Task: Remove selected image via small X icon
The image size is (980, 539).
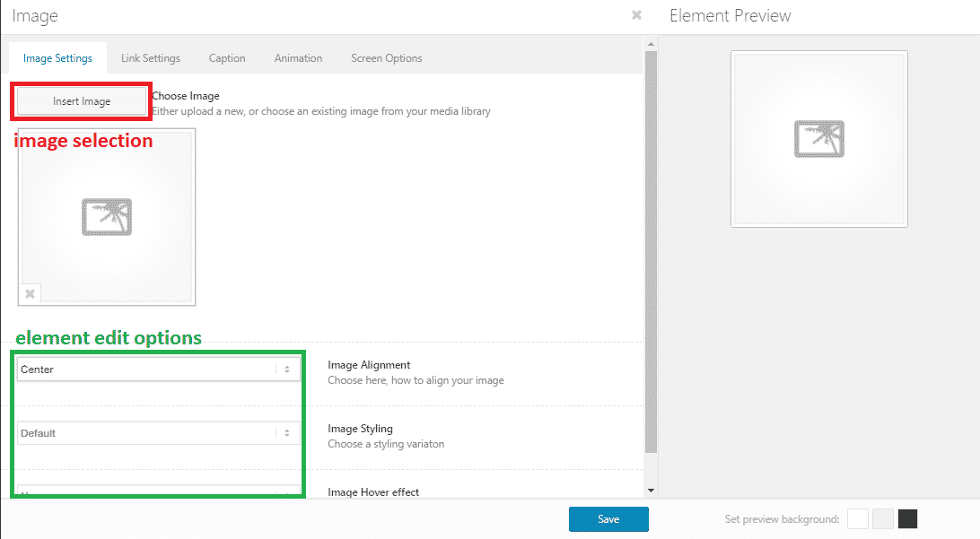Action: coord(30,293)
